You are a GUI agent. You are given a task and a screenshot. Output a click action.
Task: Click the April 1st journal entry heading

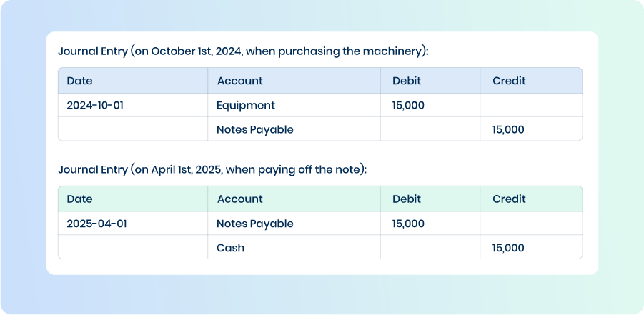coord(212,170)
